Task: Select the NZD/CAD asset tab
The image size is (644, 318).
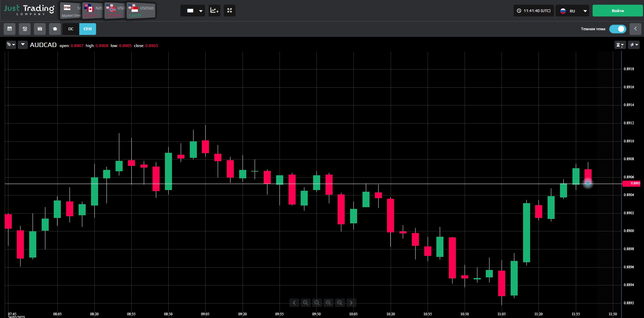Action: [93, 11]
